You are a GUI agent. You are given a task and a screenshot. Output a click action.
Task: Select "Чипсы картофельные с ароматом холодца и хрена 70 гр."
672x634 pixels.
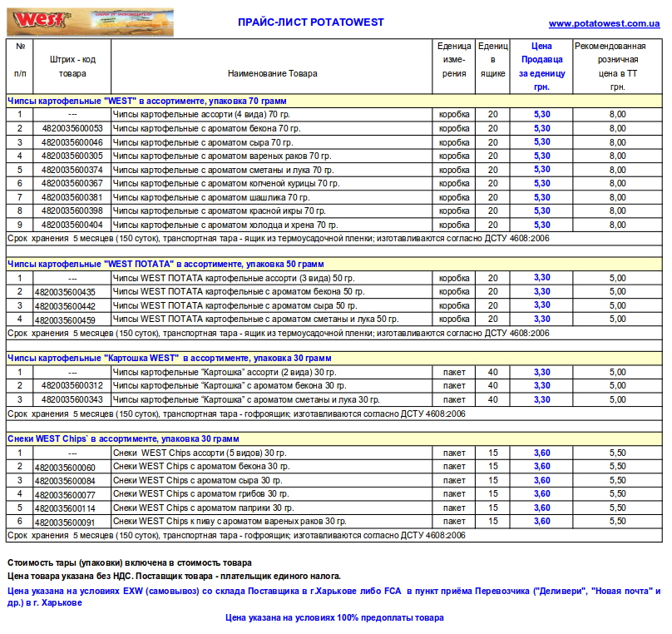point(225,225)
